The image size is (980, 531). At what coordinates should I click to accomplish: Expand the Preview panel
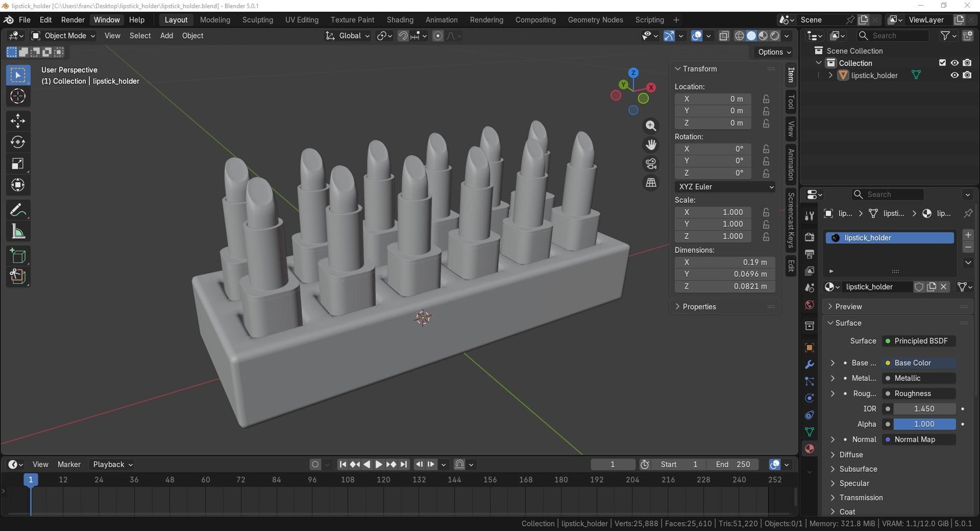pos(830,307)
